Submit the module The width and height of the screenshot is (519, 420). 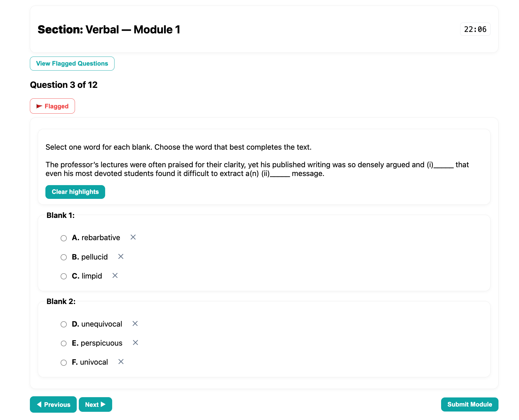coord(470,404)
